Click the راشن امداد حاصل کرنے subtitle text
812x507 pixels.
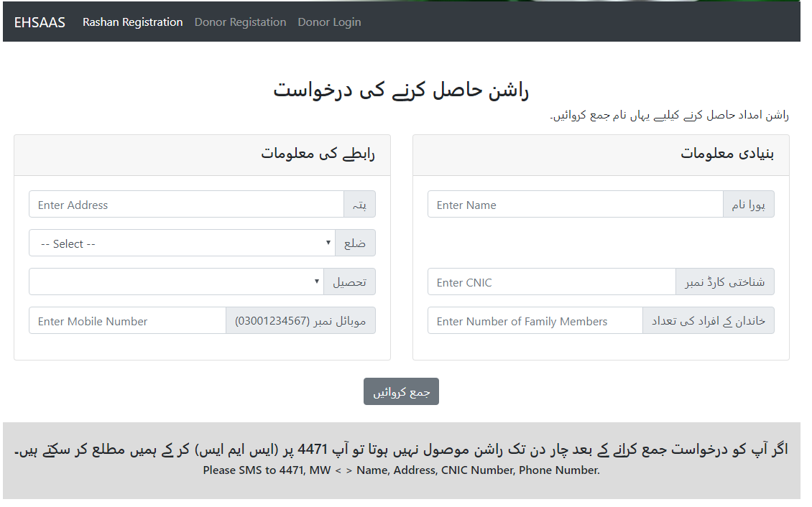point(670,115)
